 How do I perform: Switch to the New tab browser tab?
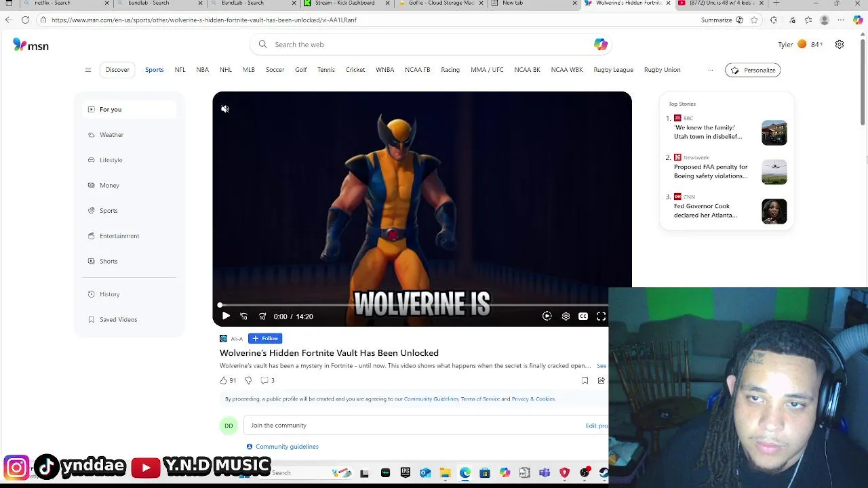pyautogui.click(x=534, y=3)
